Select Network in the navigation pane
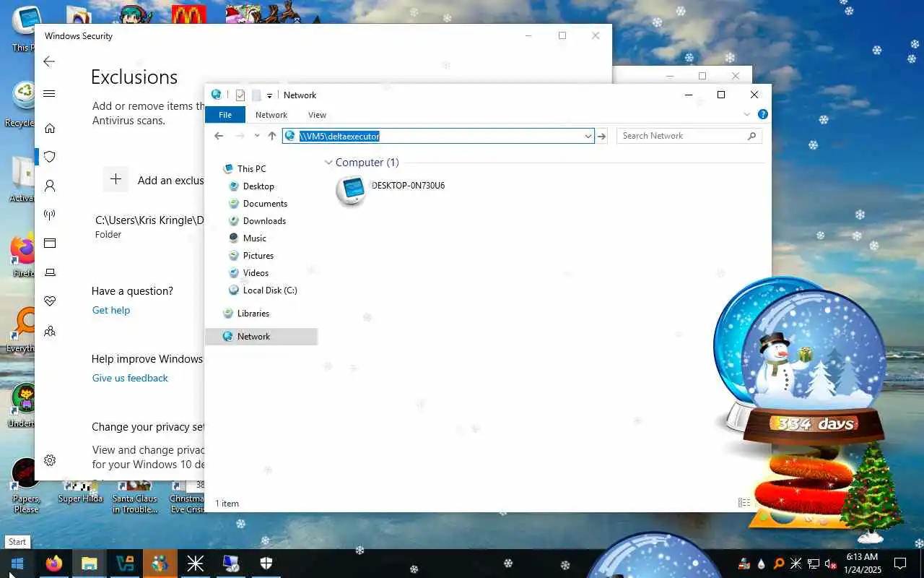This screenshot has height=578, width=924. (261, 337)
